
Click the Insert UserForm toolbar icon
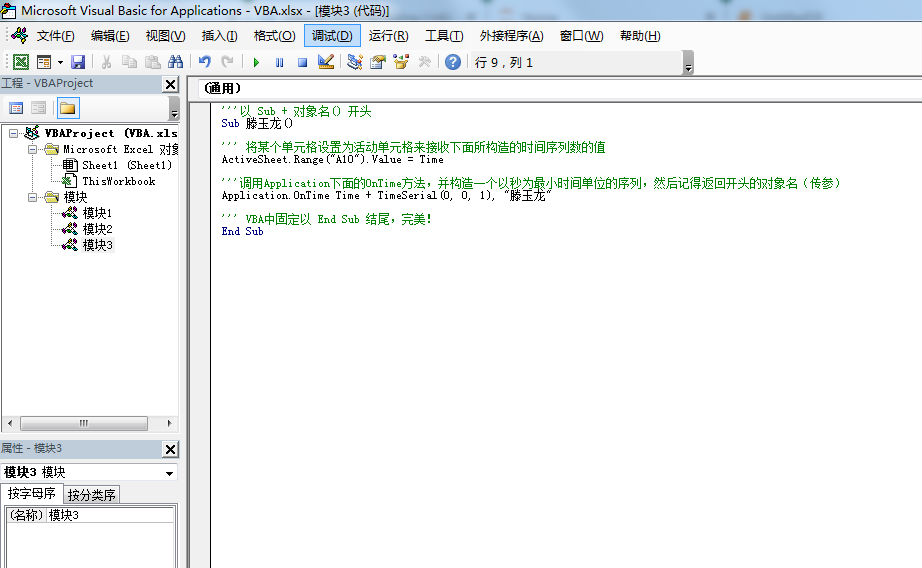pyautogui.click(x=44, y=62)
